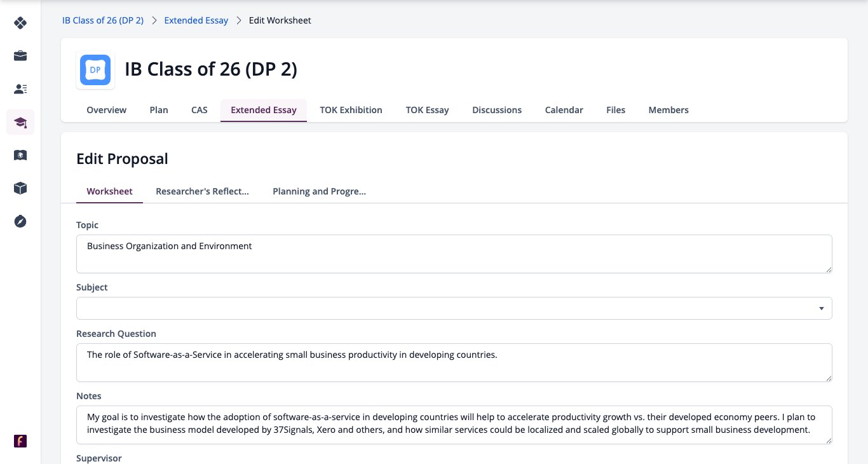Open the compass icon in sidebar
The image size is (868, 464).
pyautogui.click(x=20, y=221)
